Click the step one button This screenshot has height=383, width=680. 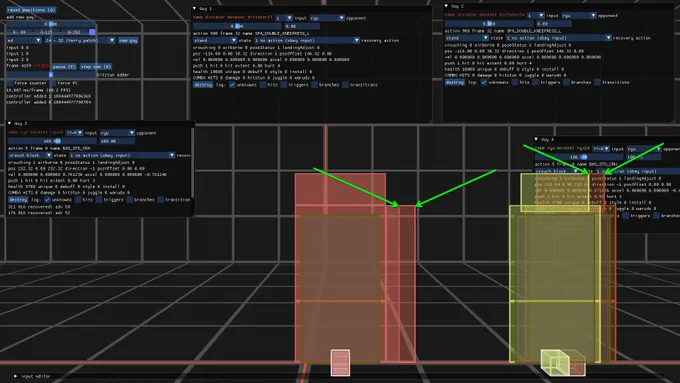point(96,67)
